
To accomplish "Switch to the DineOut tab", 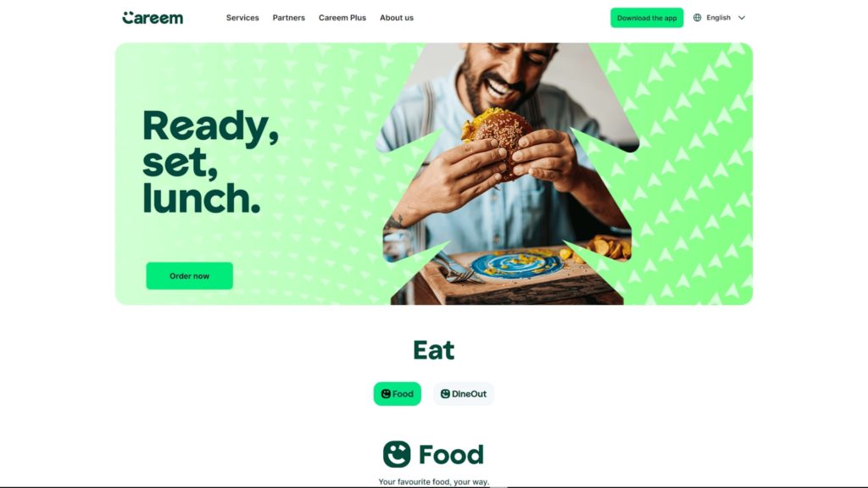I will pos(464,394).
